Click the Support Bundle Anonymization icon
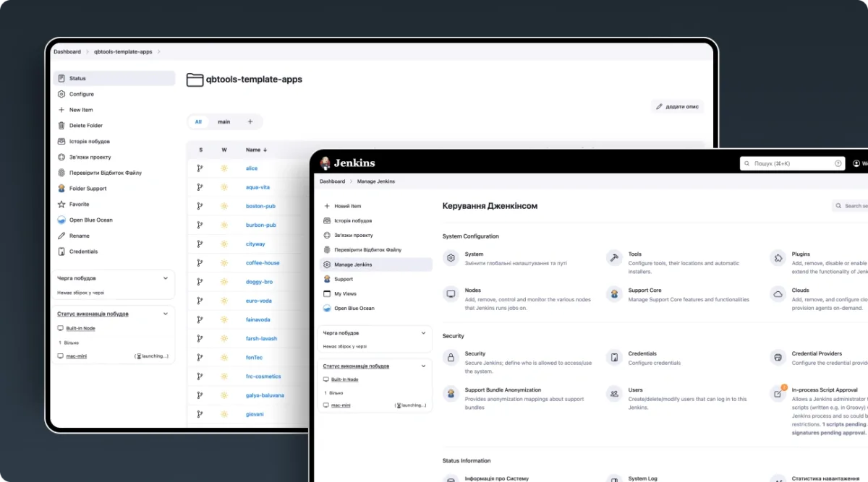 [451, 394]
